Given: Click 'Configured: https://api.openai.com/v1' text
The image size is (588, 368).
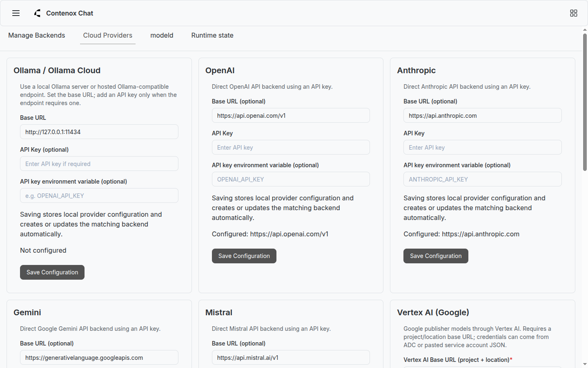Looking at the screenshot, I should (270, 234).
